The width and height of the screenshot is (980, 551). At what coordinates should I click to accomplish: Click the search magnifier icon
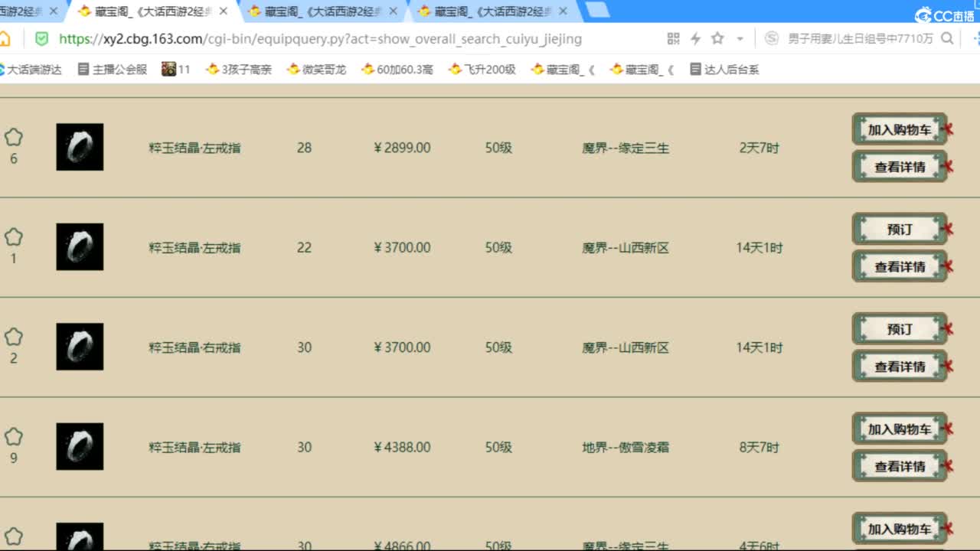947,38
